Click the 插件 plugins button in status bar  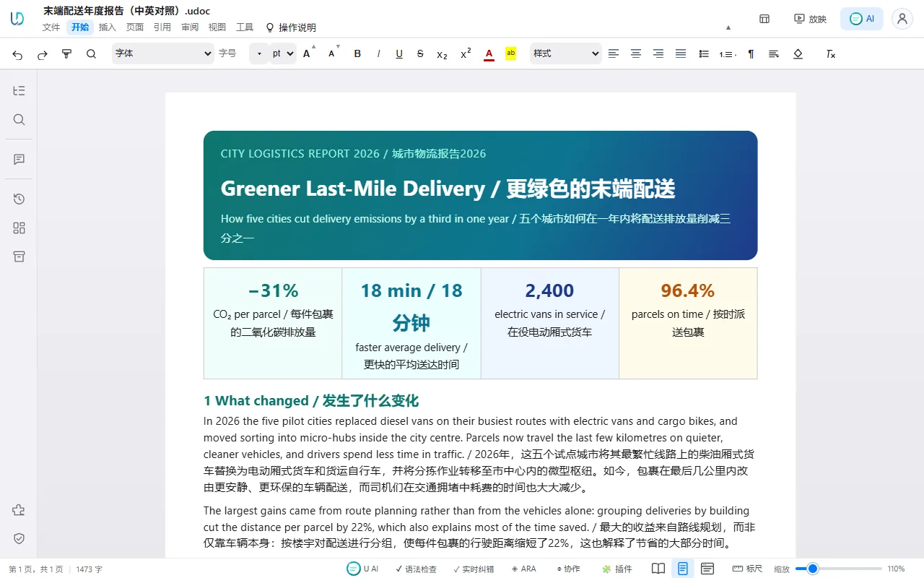point(617,569)
